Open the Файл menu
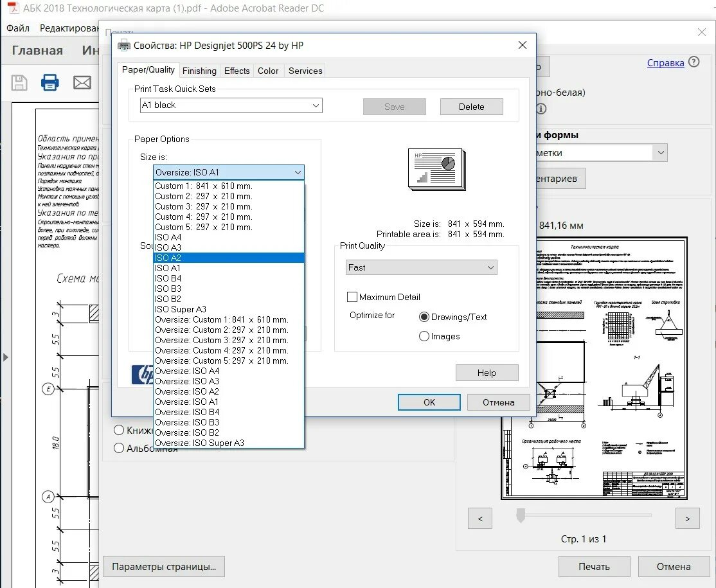The image size is (716, 588). click(18, 28)
